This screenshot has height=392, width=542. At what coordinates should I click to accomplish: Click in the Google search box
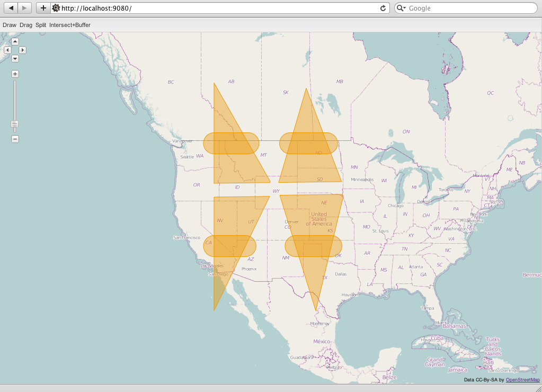tap(469, 8)
